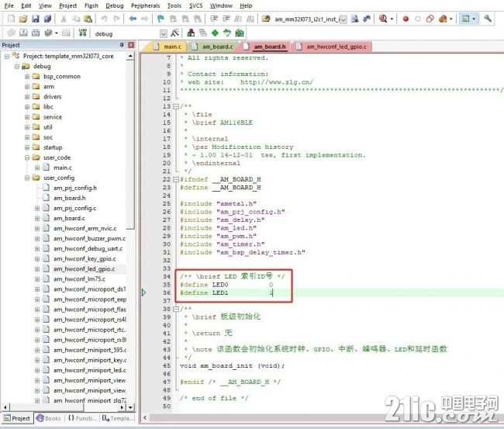Switch to the Functions panel tab
504x429 pixels.
(82, 418)
